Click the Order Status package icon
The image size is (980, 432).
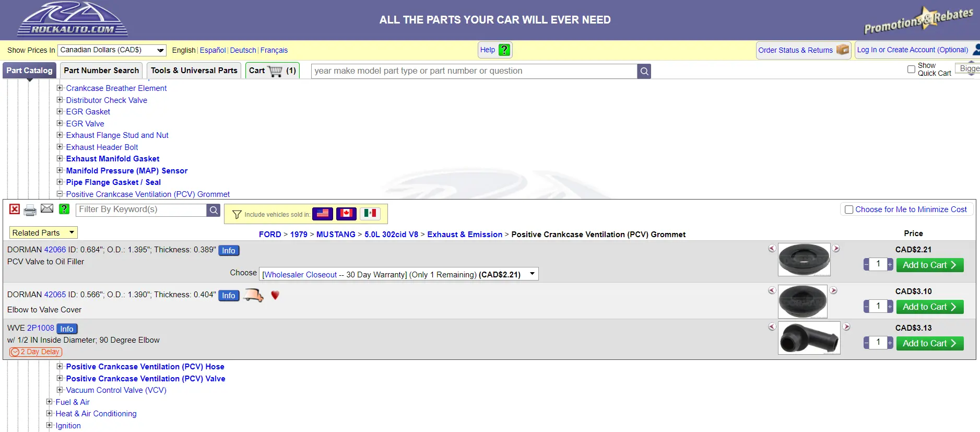coord(842,50)
